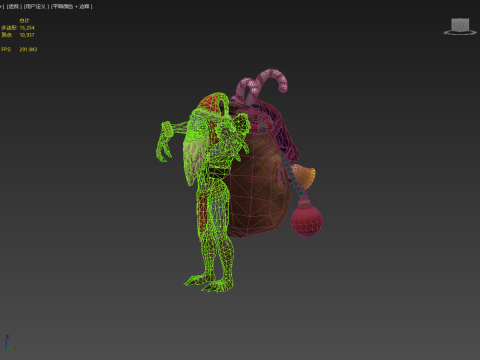Open the general viewport menu bracket at far left of the label bar
Viewport: 480px width, 360px height.
(2, 6)
